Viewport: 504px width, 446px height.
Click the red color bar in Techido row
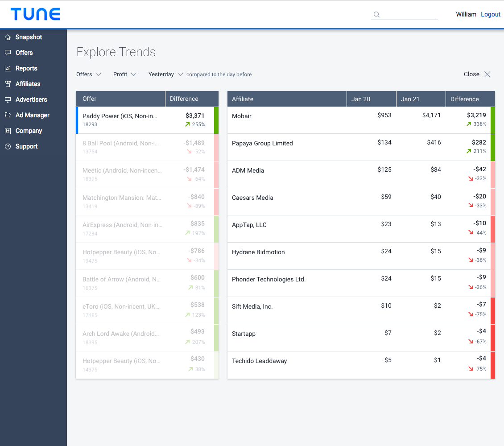(x=493, y=365)
